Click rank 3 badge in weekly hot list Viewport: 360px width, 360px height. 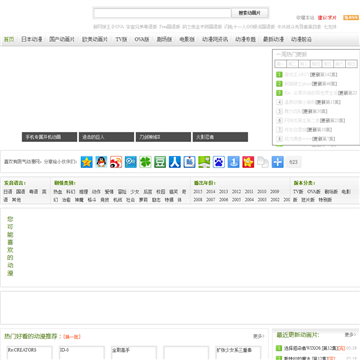point(279,93)
